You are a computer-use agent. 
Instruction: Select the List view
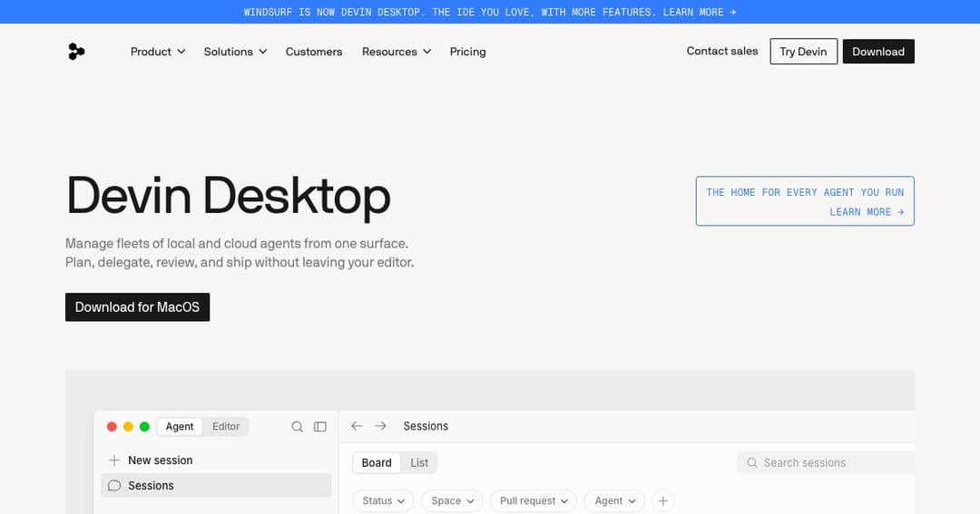[x=419, y=463]
